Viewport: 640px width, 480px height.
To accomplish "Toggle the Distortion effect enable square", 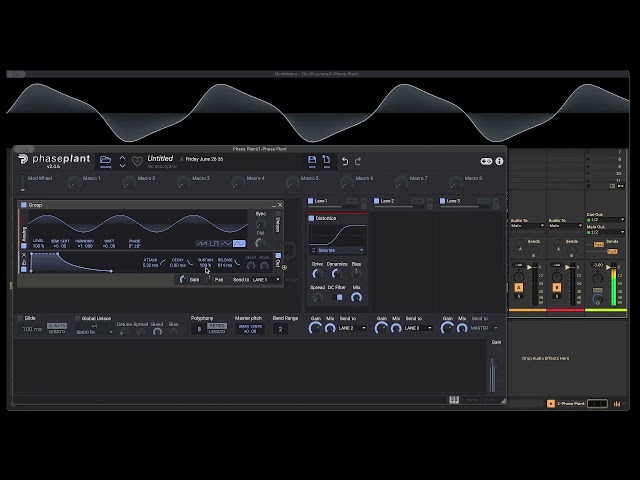I will (311, 218).
